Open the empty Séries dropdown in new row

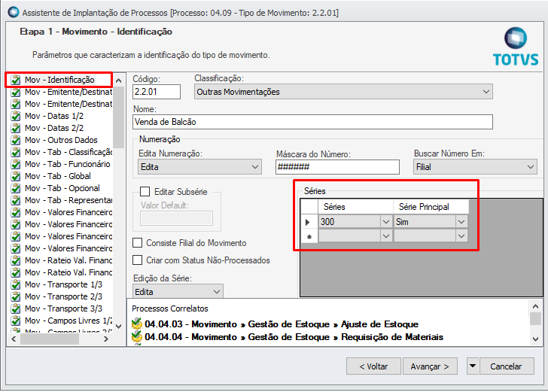[386, 236]
